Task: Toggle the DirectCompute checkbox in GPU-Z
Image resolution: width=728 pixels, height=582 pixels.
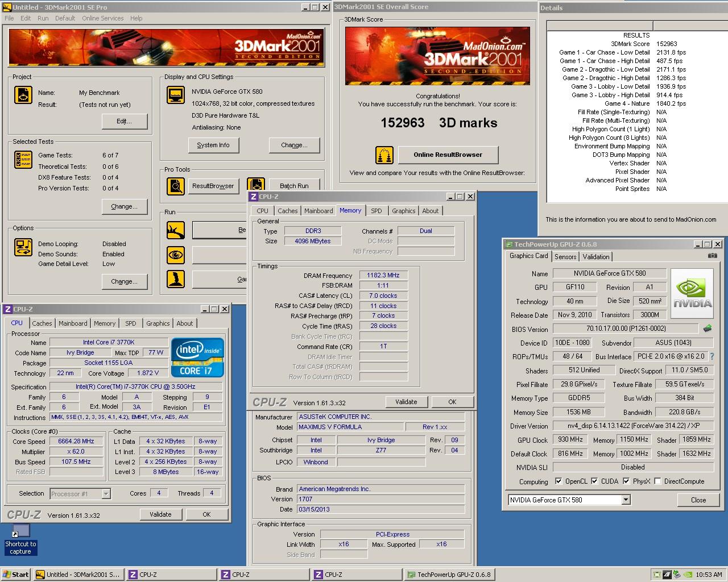Action: (657, 481)
